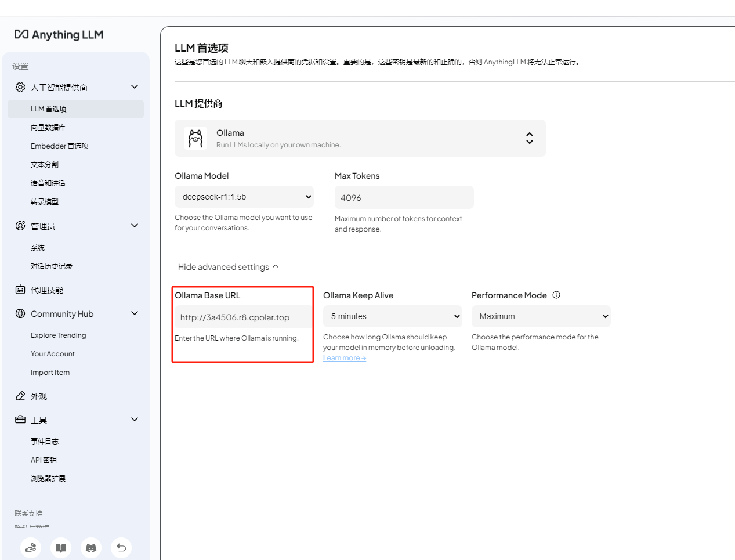The image size is (735, 560).
Task: Click the 设置 sidebar header
Action: point(20,66)
